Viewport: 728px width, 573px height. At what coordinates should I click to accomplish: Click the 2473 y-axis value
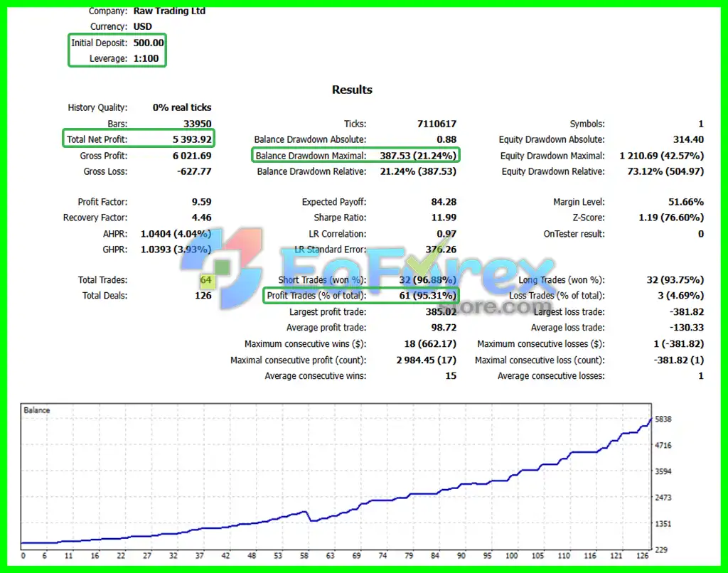[x=663, y=498]
